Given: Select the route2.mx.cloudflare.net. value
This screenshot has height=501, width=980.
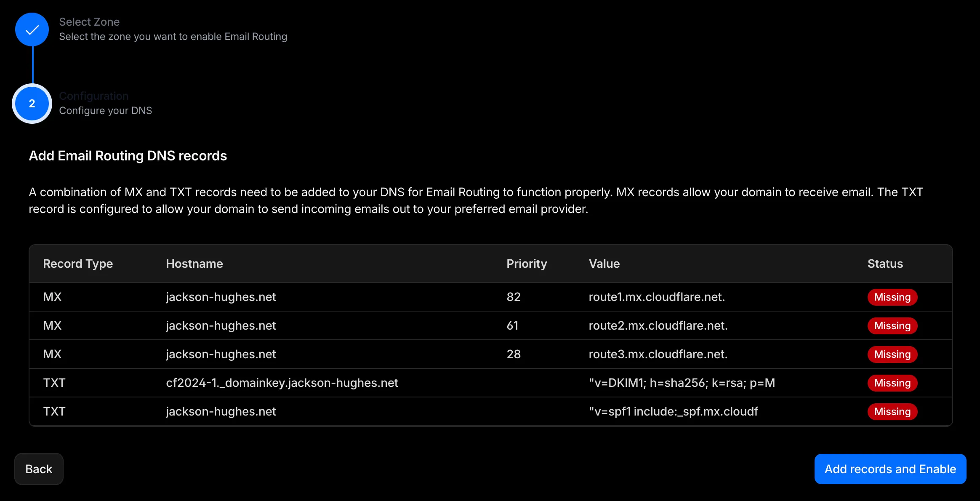Looking at the screenshot, I should coord(658,326).
